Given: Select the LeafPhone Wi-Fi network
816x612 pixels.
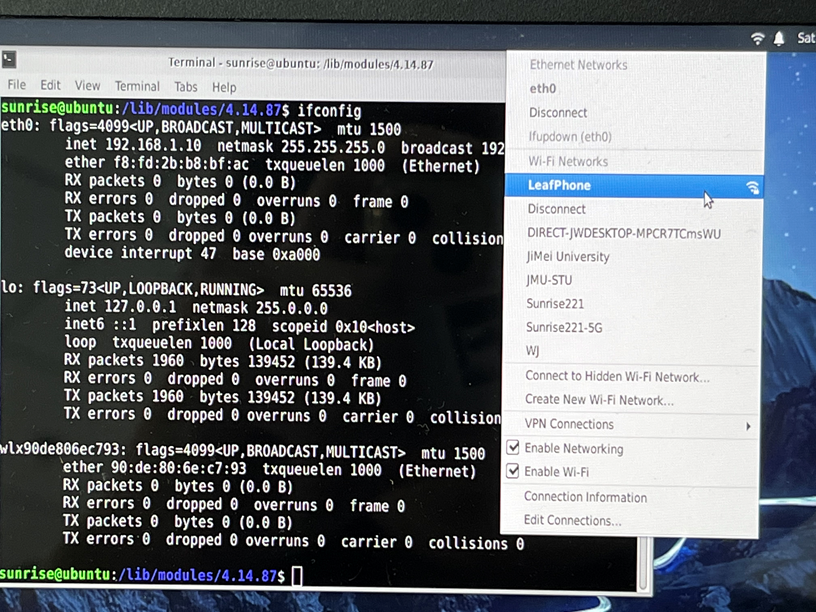Looking at the screenshot, I should [634, 186].
